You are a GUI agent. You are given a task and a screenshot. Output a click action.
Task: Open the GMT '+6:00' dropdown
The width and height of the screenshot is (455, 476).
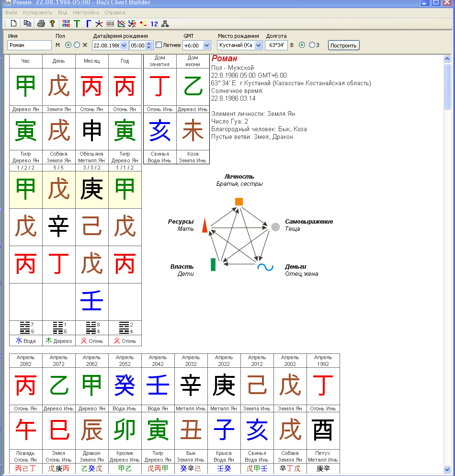tap(206, 45)
